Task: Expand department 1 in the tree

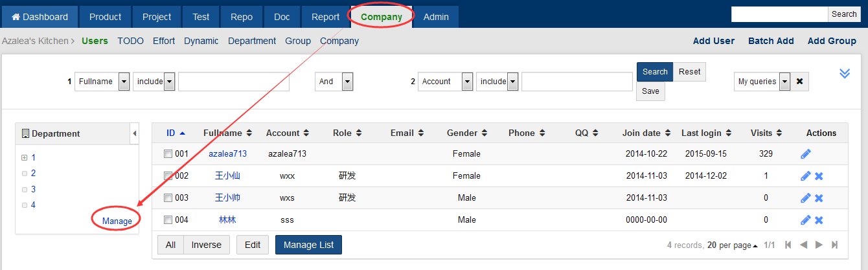Action: (25, 157)
